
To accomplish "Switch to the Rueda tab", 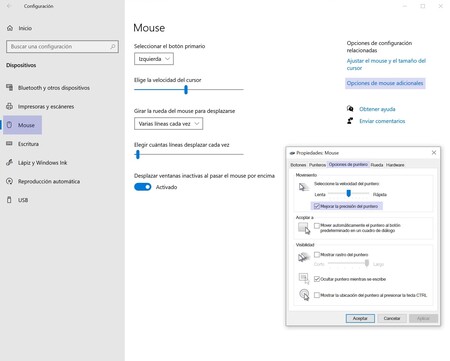I will (x=377, y=165).
